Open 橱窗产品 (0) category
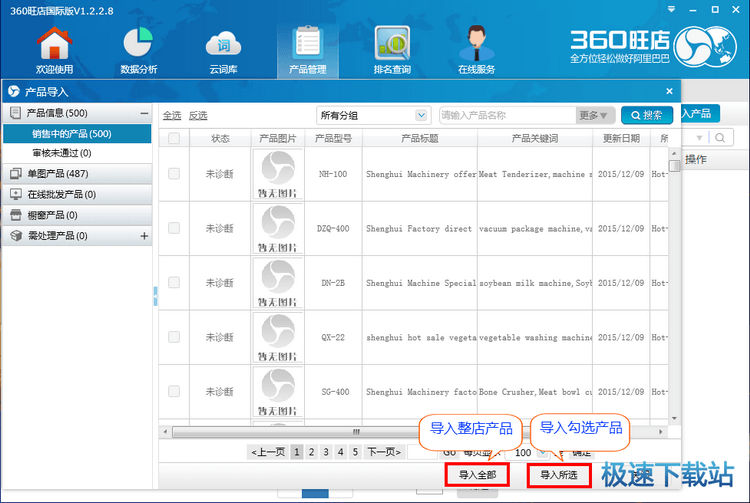 click(x=77, y=215)
